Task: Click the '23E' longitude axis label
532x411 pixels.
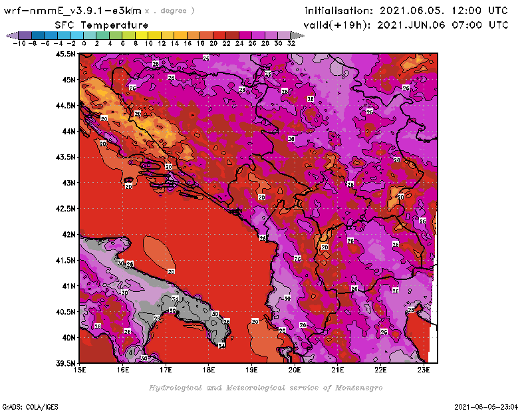Action: pos(424,370)
